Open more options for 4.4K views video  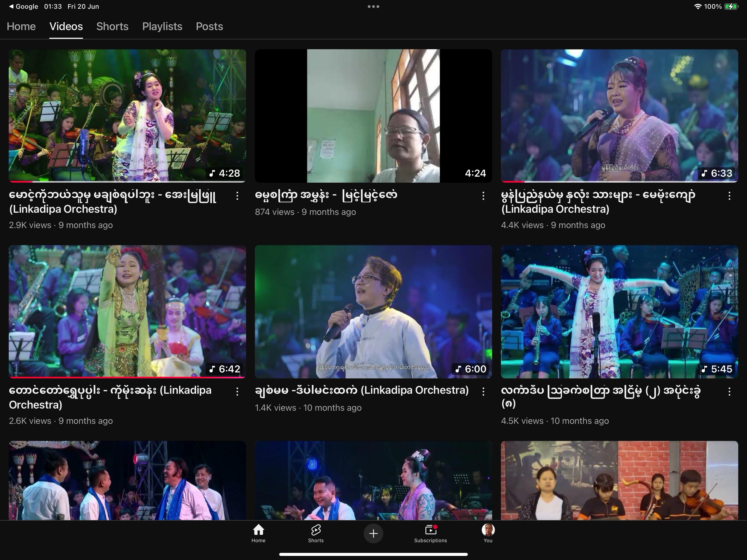(729, 196)
